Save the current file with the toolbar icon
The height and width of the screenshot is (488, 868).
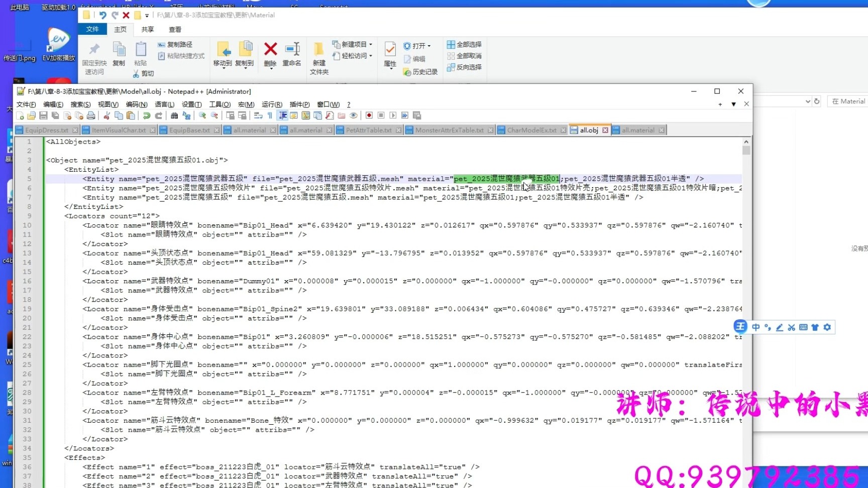(44, 115)
